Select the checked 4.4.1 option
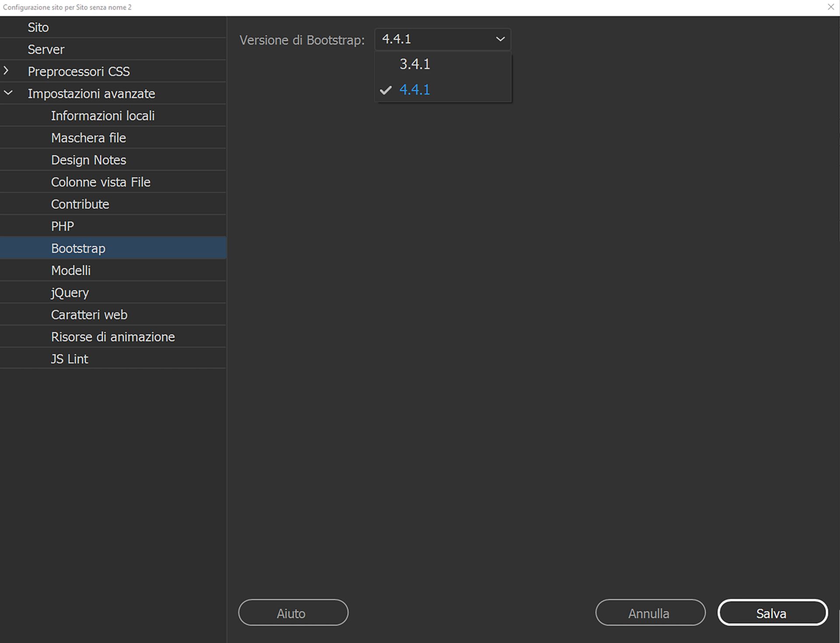Image resolution: width=840 pixels, height=643 pixels. (414, 90)
